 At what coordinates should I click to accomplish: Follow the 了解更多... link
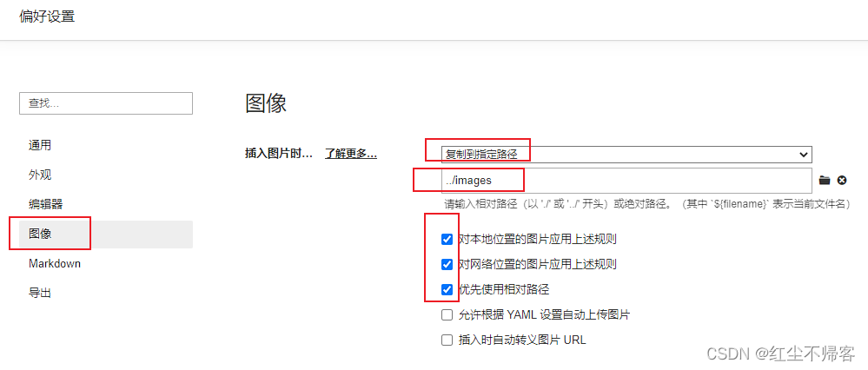(351, 154)
